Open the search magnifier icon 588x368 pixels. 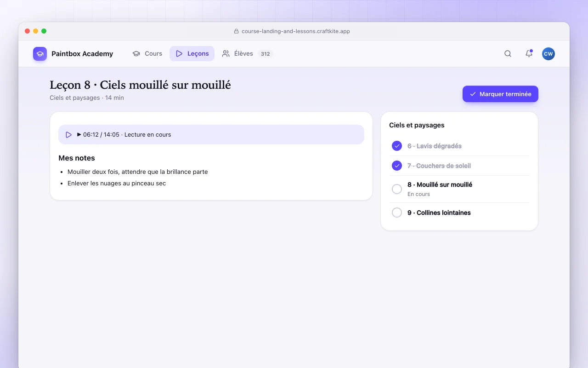[508, 54]
